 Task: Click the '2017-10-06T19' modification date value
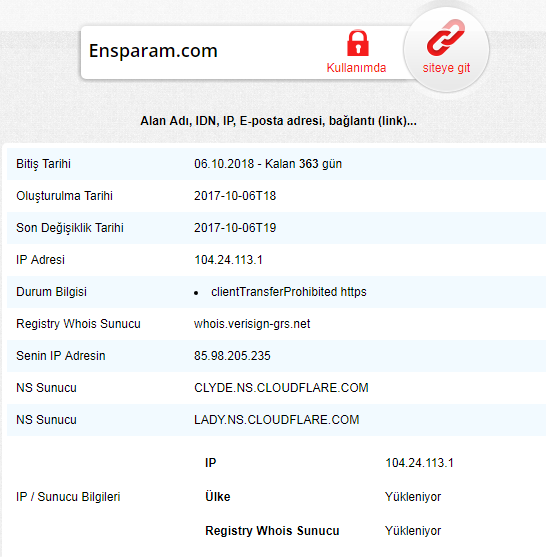point(235,228)
